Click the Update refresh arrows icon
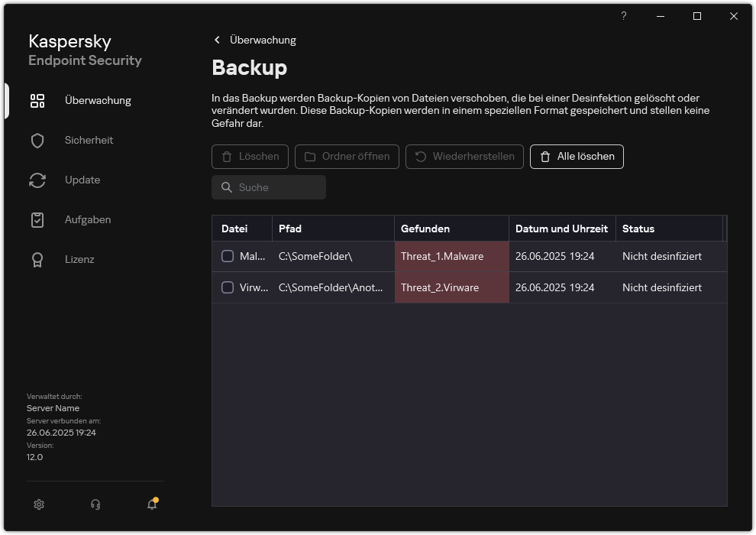The image size is (756, 535). click(x=37, y=180)
